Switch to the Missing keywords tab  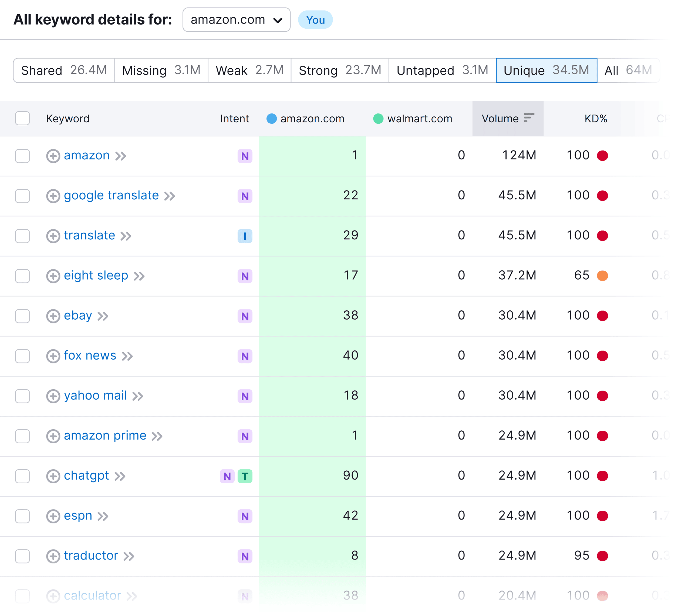tap(161, 70)
